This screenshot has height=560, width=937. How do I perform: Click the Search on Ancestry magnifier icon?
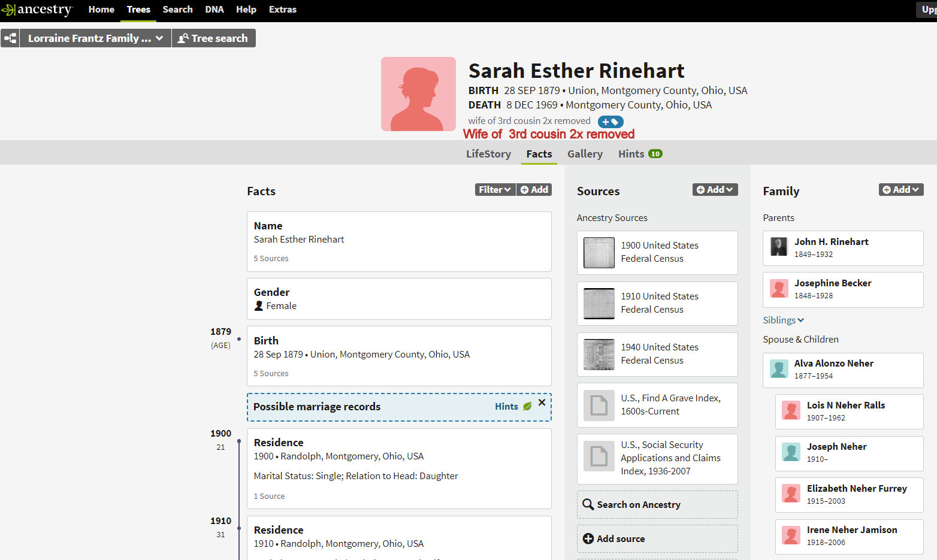click(x=588, y=505)
